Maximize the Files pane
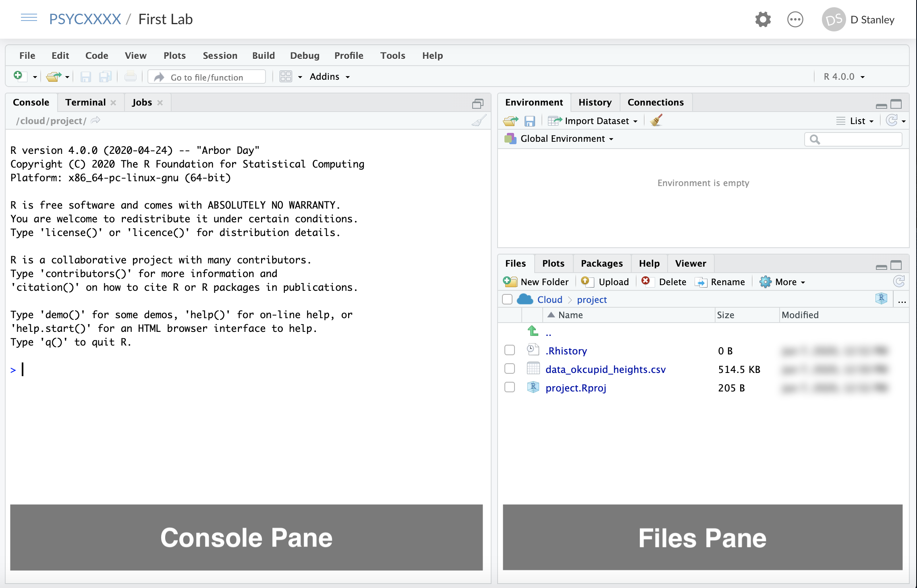This screenshot has height=588, width=917. point(896,265)
